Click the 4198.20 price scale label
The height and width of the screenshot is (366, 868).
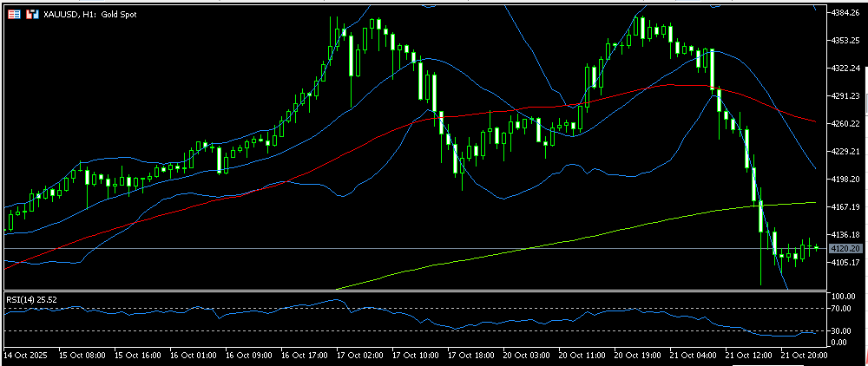click(x=845, y=180)
